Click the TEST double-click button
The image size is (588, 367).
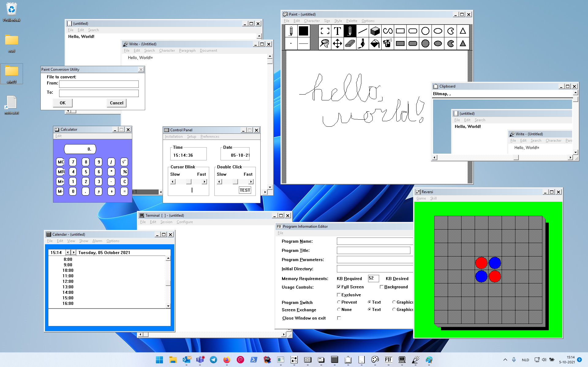(x=245, y=190)
